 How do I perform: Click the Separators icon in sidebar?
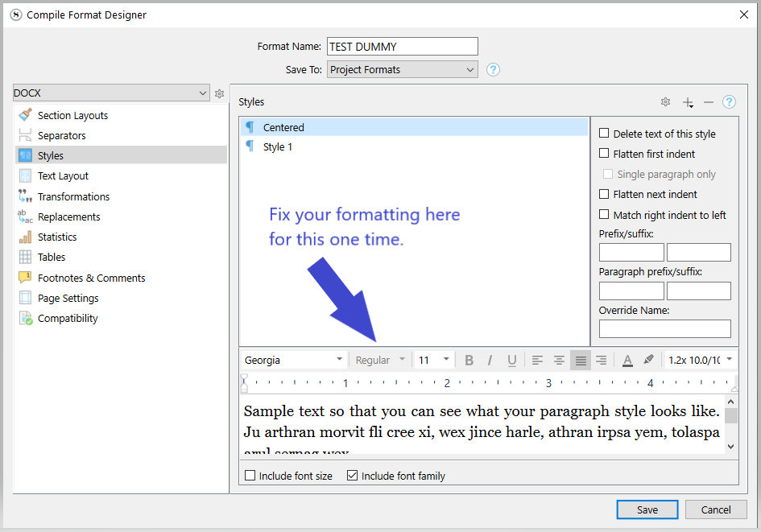pyautogui.click(x=25, y=135)
